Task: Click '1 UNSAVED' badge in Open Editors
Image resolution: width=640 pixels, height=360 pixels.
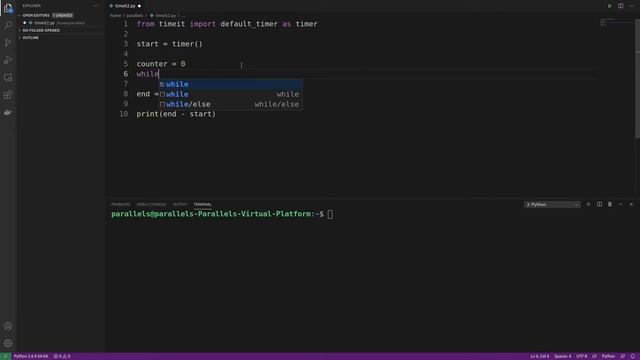Action: pyautogui.click(x=62, y=15)
